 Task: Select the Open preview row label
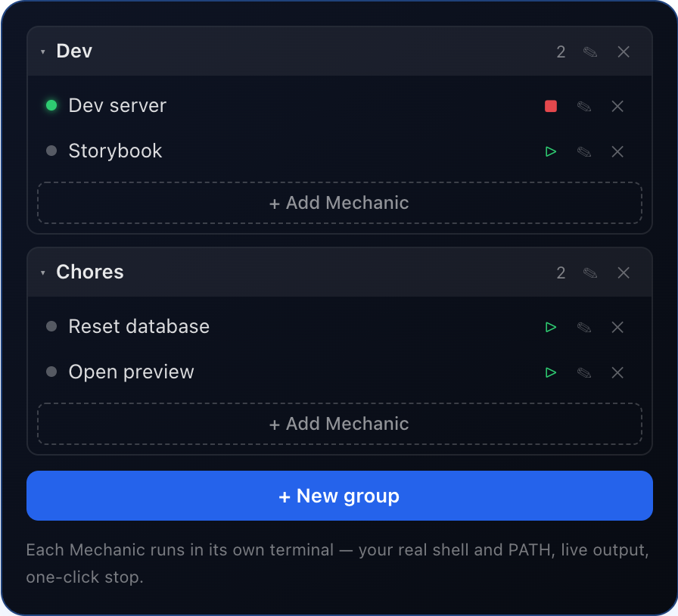tap(131, 372)
